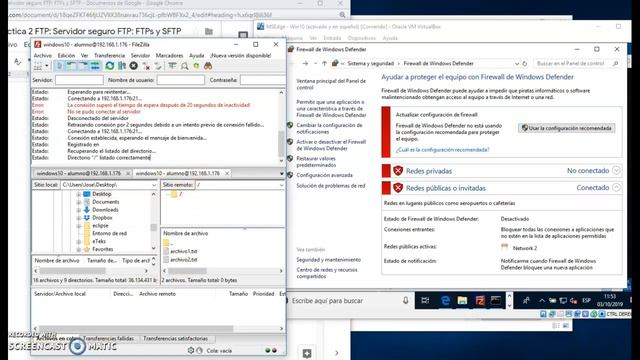
Task: Go up one level in Control Panel
Action: 324,64
